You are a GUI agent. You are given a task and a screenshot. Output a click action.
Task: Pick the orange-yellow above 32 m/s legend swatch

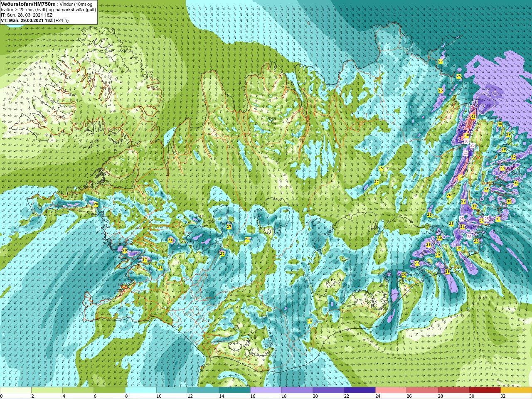(x=516, y=390)
